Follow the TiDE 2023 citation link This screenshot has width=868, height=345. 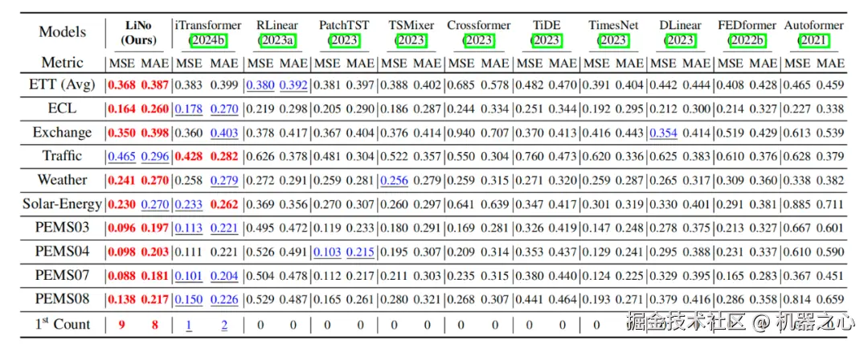547,40
